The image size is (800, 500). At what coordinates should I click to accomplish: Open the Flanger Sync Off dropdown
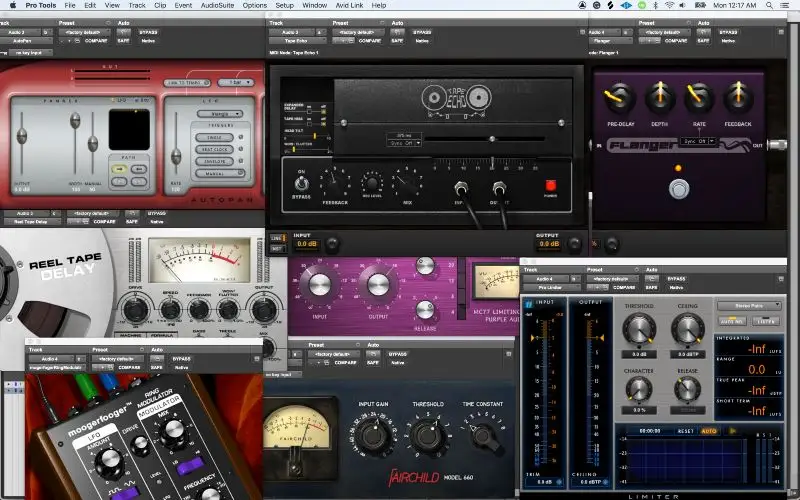697,141
